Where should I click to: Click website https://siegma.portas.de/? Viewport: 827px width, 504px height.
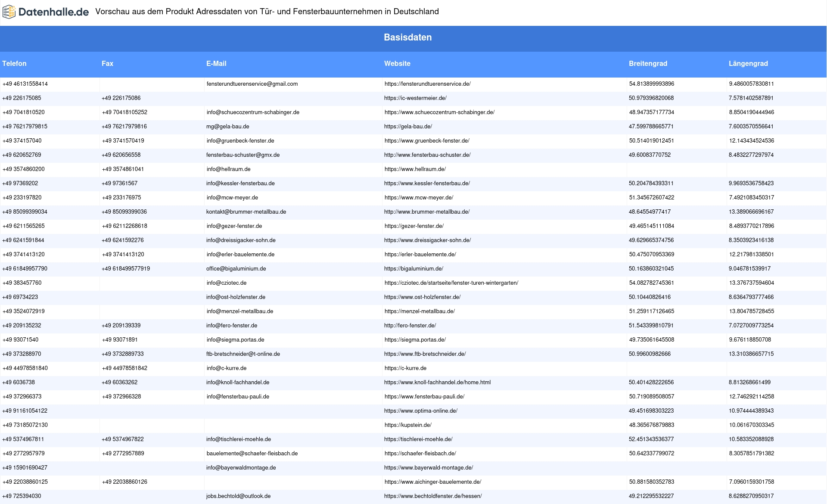pos(415,340)
